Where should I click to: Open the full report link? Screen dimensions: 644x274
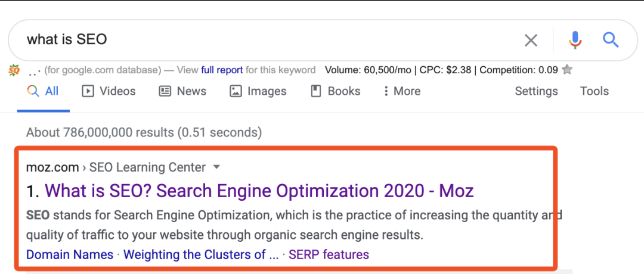[222, 70]
